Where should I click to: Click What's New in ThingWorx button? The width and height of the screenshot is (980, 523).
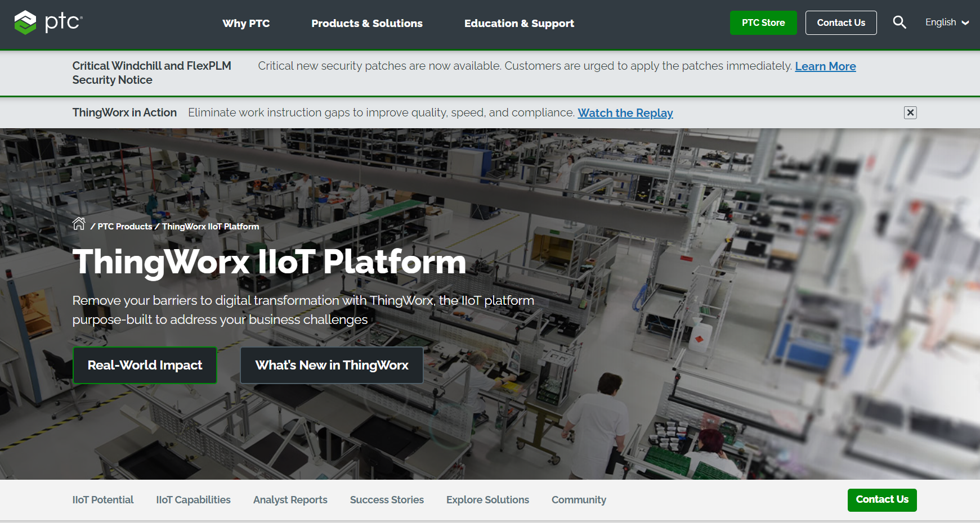click(x=332, y=366)
